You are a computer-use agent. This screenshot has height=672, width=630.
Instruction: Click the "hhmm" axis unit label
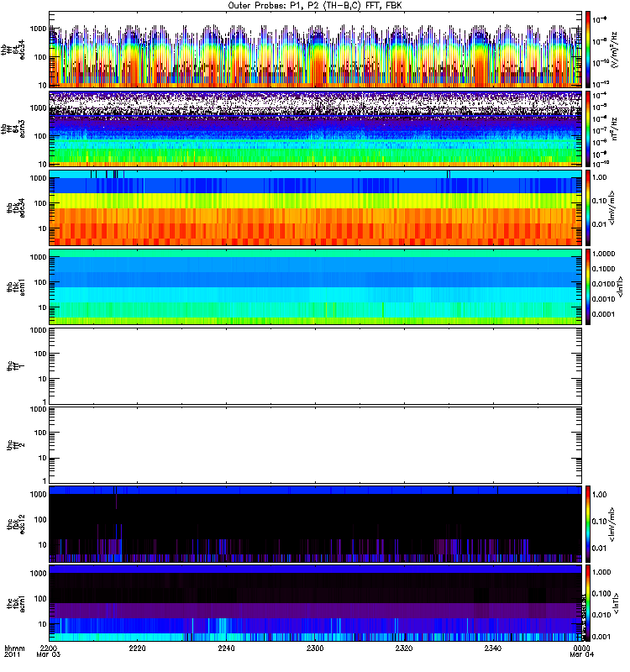(14, 648)
